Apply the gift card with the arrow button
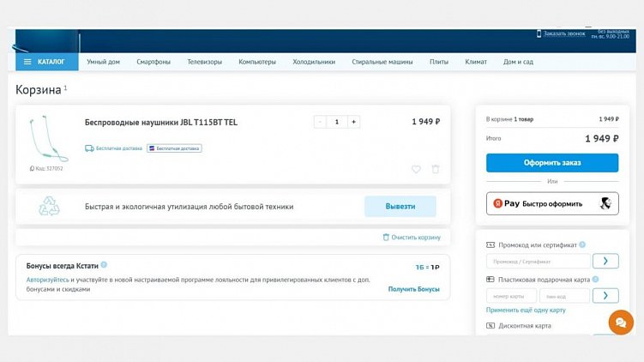This screenshot has width=644, height=362. tap(605, 296)
